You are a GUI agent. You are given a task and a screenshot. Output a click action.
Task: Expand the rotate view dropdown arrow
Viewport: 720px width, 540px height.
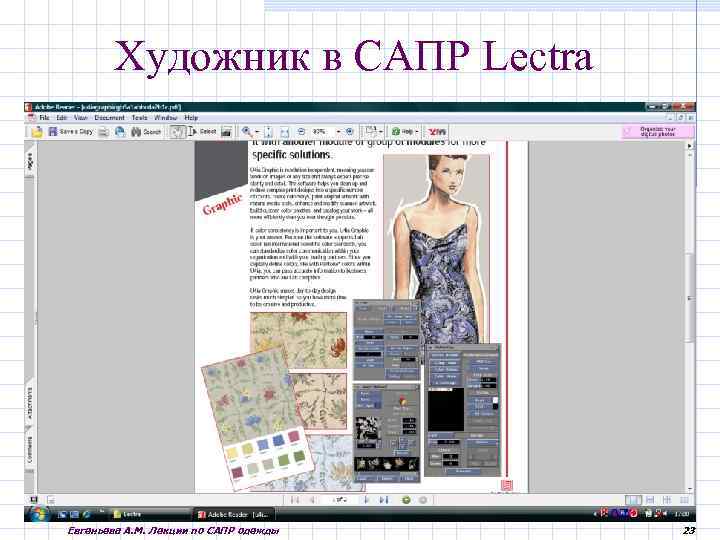381,132
